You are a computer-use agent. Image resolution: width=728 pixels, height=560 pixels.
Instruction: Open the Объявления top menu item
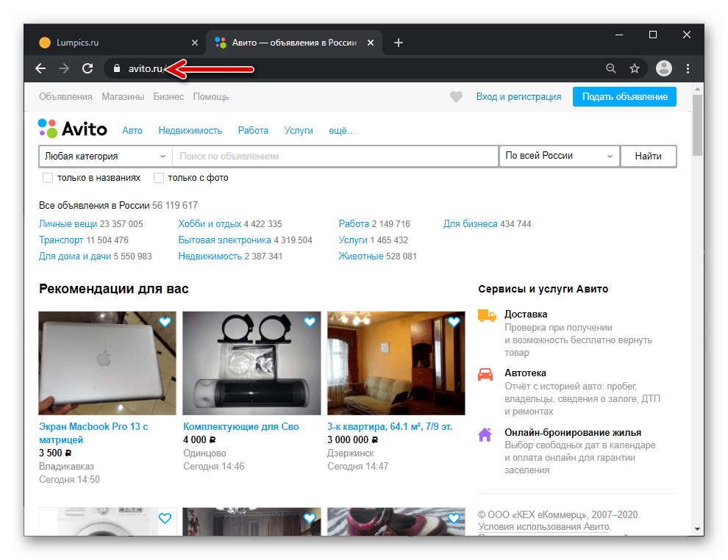click(x=65, y=96)
